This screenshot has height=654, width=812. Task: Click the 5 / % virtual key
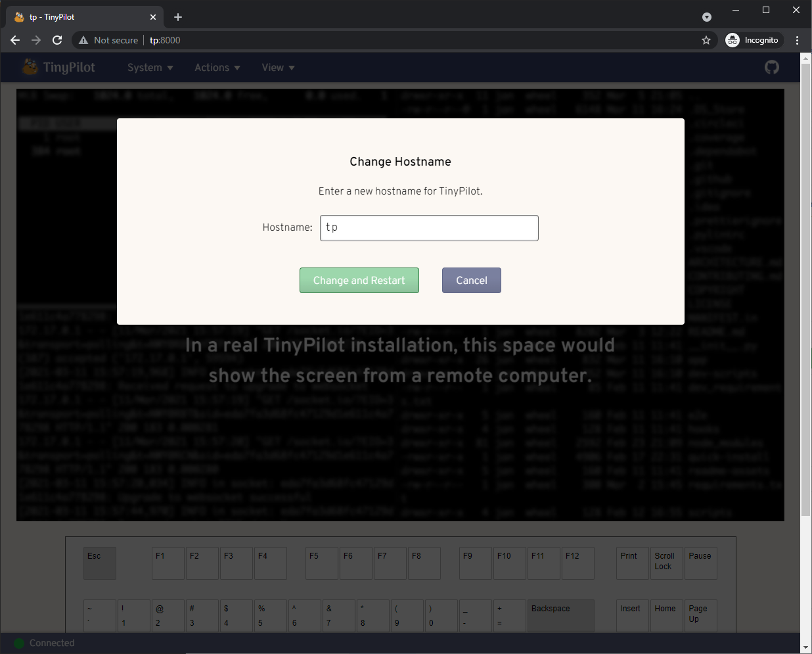[x=271, y=616]
